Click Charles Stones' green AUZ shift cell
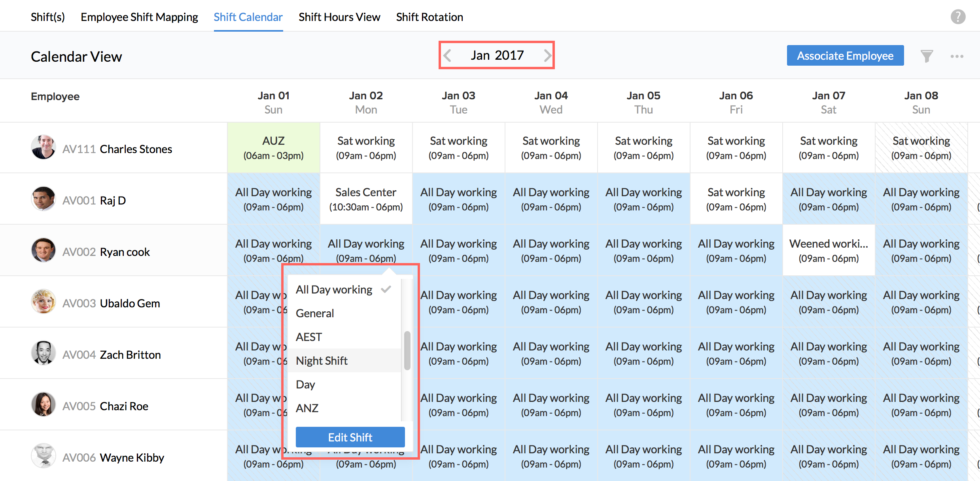The width and height of the screenshot is (980, 481). click(273, 148)
